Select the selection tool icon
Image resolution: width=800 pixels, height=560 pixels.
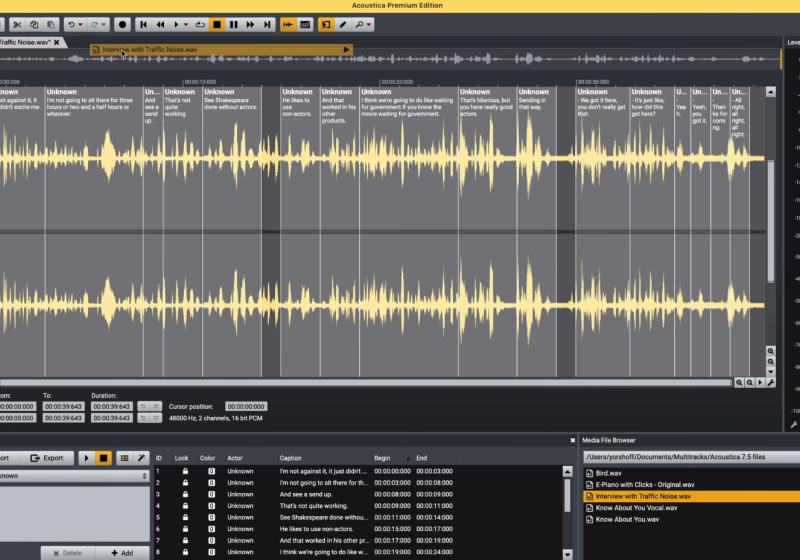326,24
